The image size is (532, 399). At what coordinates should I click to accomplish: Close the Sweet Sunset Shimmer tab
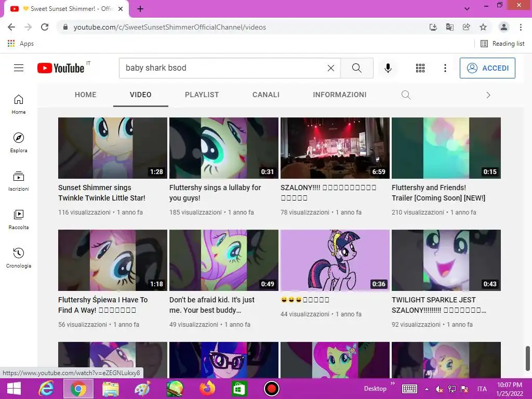coord(121,9)
